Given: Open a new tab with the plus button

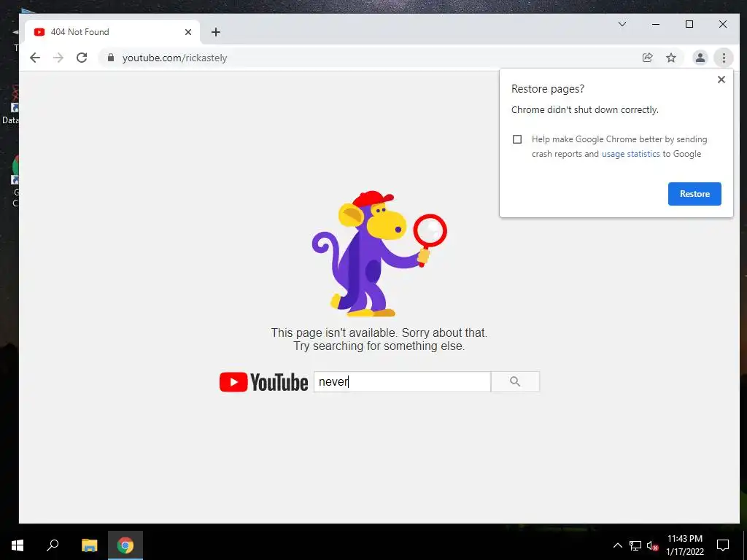Looking at the screenshot, I should (216, 32).
